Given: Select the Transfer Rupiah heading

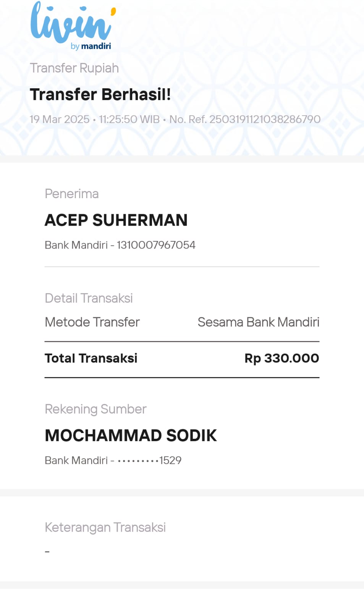Looking at the screenshot, I should click(74, 68).
